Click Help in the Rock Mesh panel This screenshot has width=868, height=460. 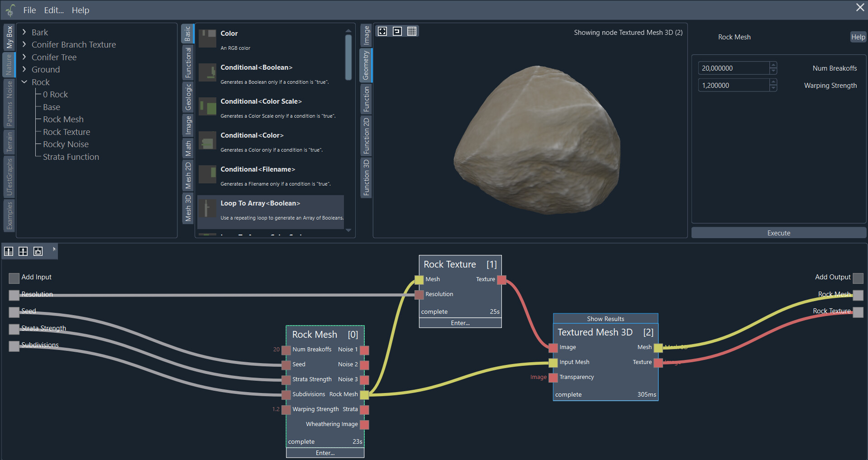click(x=858, y=37)
